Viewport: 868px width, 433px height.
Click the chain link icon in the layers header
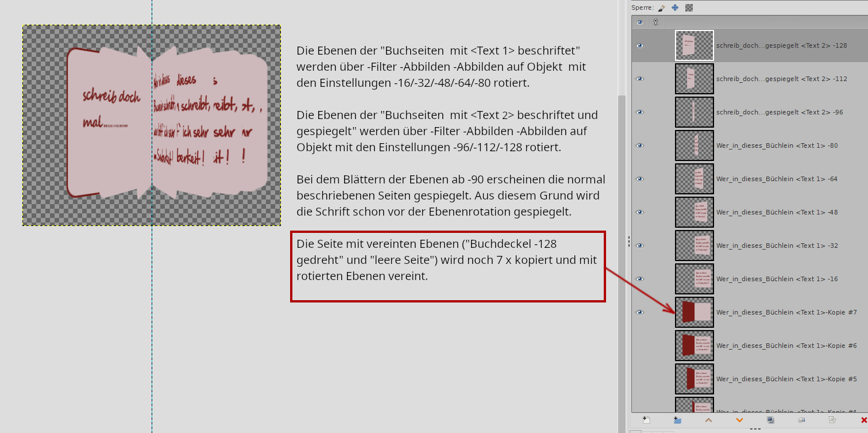pyautogui.click(x=655, y=22)
